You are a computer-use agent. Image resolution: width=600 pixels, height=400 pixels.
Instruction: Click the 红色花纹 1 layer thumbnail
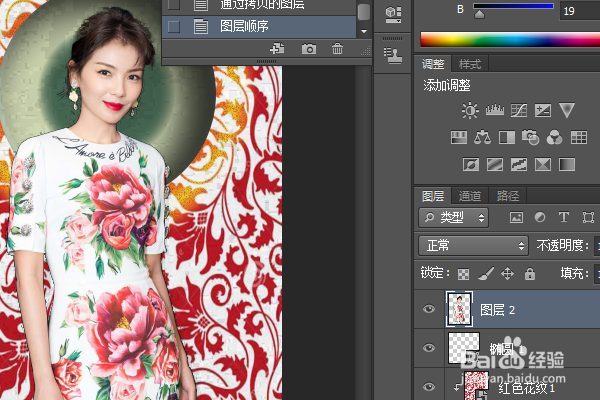[476, 386]
